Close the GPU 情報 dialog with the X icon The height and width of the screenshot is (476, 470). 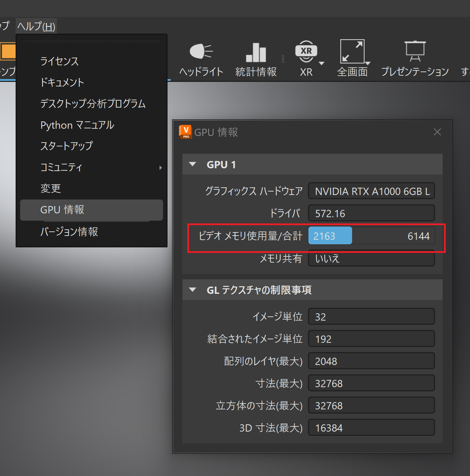[x=437, y=132]
